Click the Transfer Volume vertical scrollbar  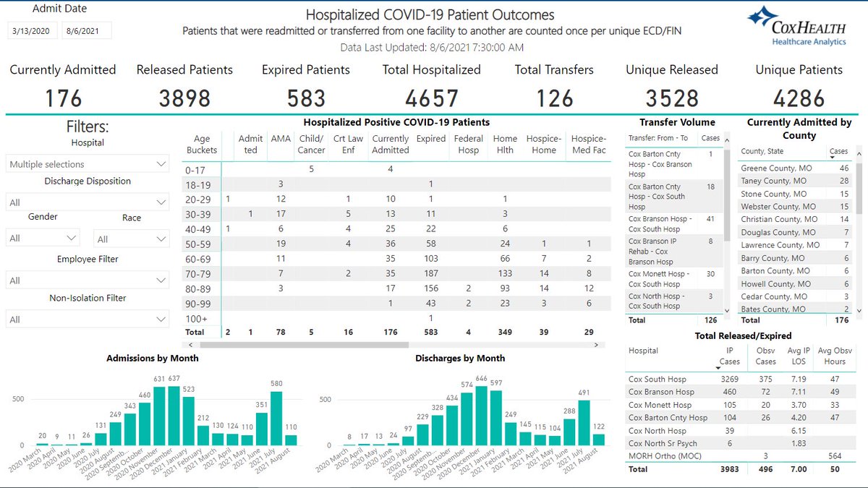click(728, 195)
